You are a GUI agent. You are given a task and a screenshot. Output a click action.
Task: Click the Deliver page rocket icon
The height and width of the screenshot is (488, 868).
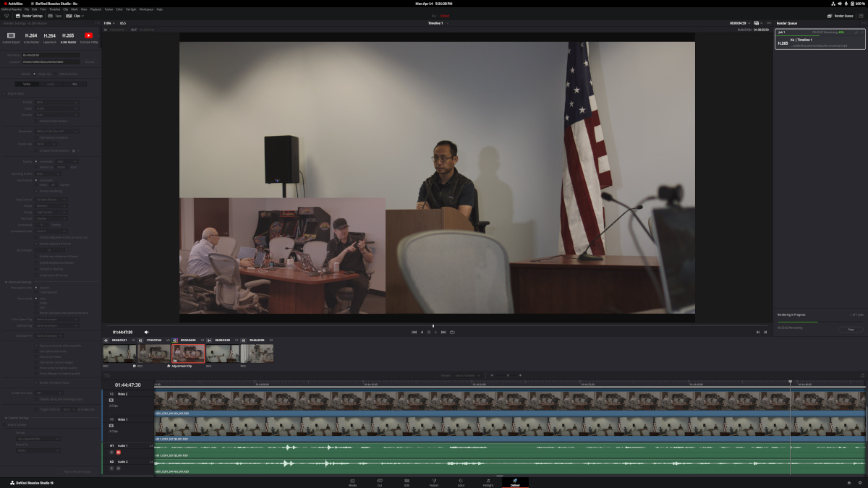pos(515,482)
